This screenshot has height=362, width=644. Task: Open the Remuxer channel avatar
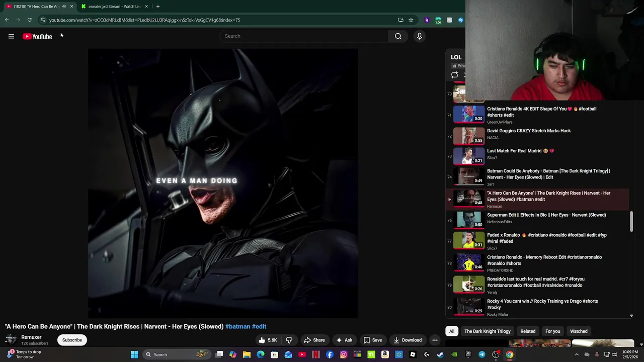point(11,340)
